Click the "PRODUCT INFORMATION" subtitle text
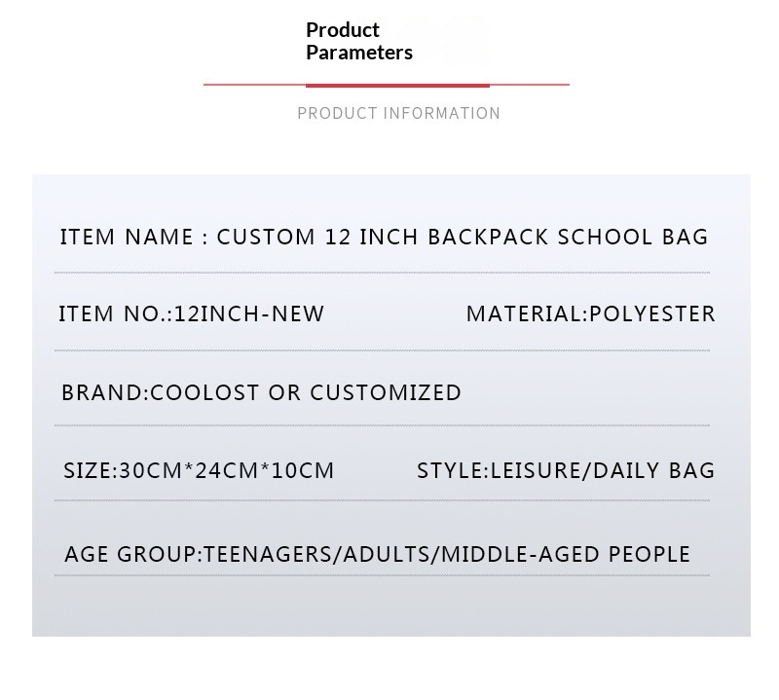Viewport: 779px width, 700px height. (x=398, y=113)
